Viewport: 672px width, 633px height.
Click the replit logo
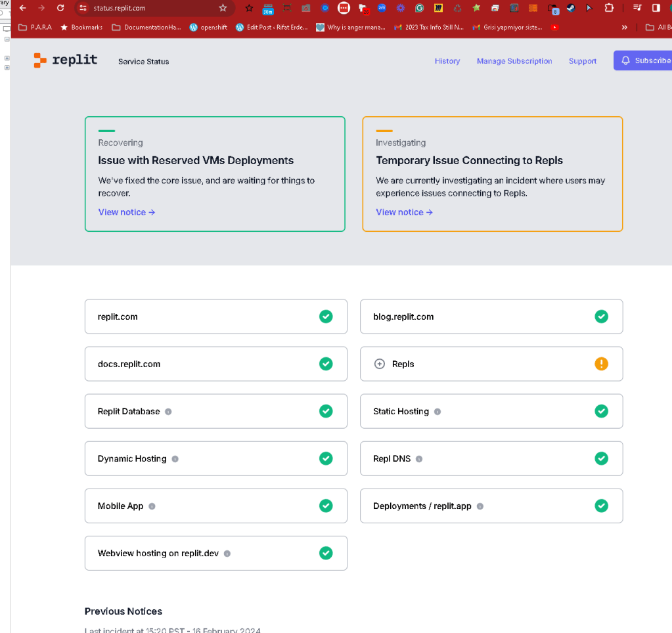click(66, 60)
